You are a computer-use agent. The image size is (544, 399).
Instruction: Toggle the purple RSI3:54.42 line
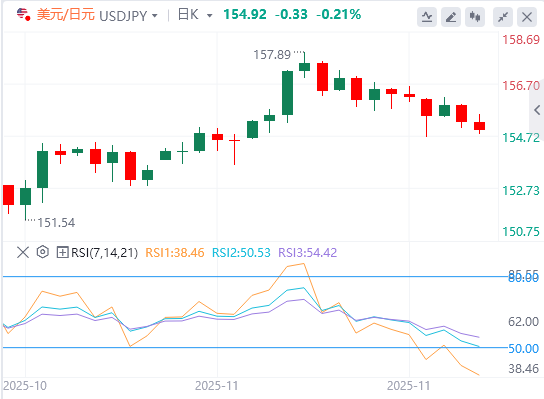[x=307, y=253]
